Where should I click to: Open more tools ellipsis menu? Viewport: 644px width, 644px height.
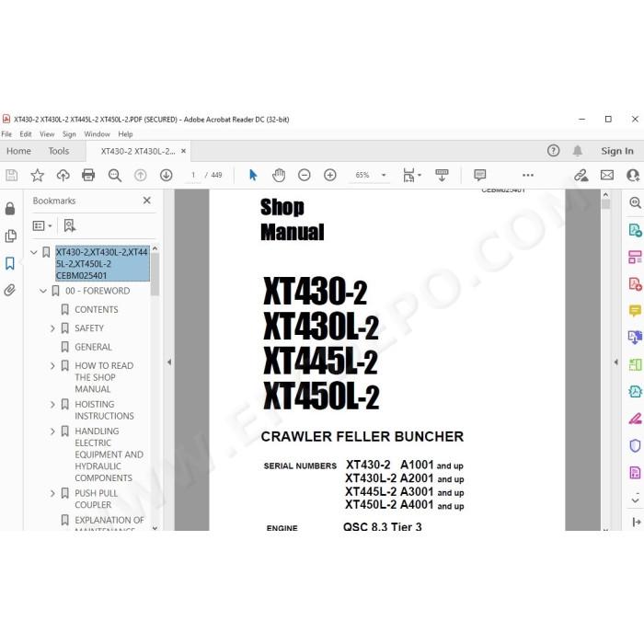click(528, 176)
